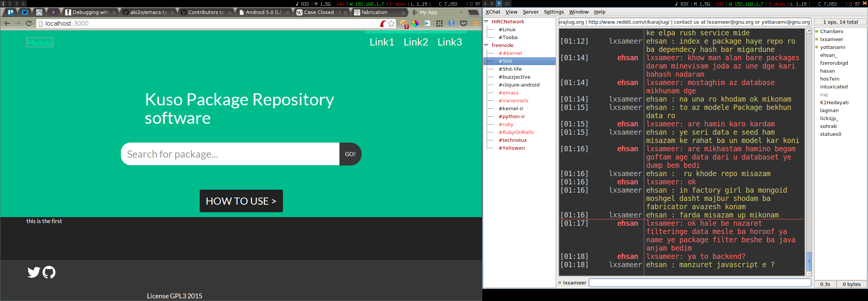Image resolution: width=868 pixels, height=301 pixels.
Task: Bookmark page with star icon
Action: 391,24
